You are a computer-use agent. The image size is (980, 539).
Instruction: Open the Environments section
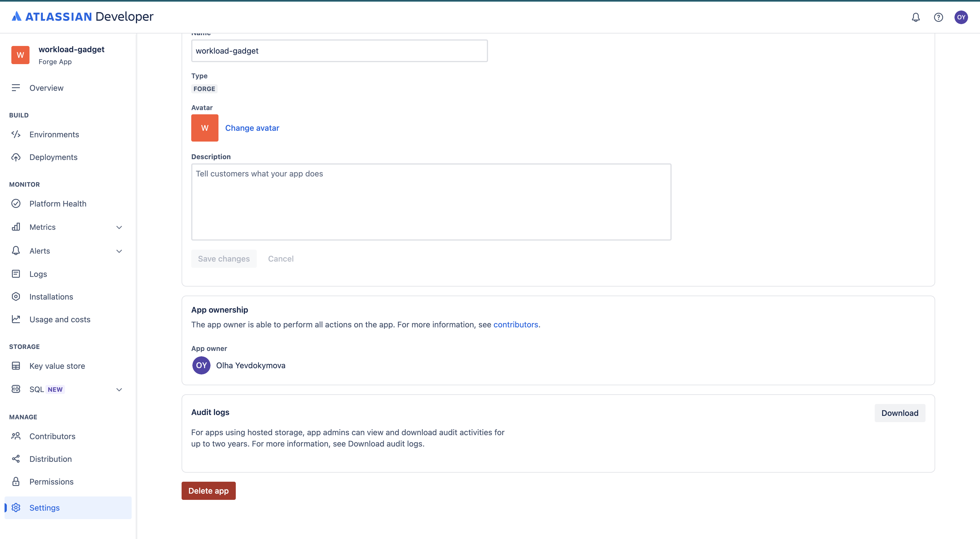click(x=54, y=134)
